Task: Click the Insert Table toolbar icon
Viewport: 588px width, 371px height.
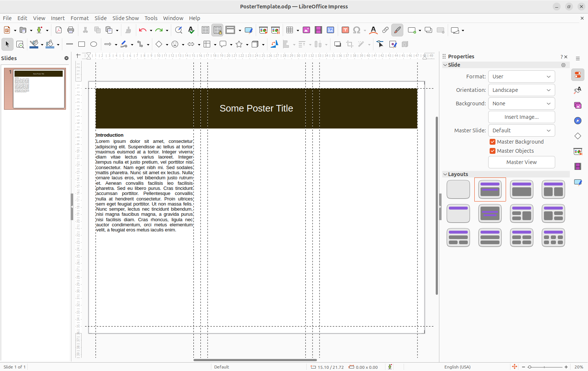Action: pyautogui.click(x=290, y=30)
